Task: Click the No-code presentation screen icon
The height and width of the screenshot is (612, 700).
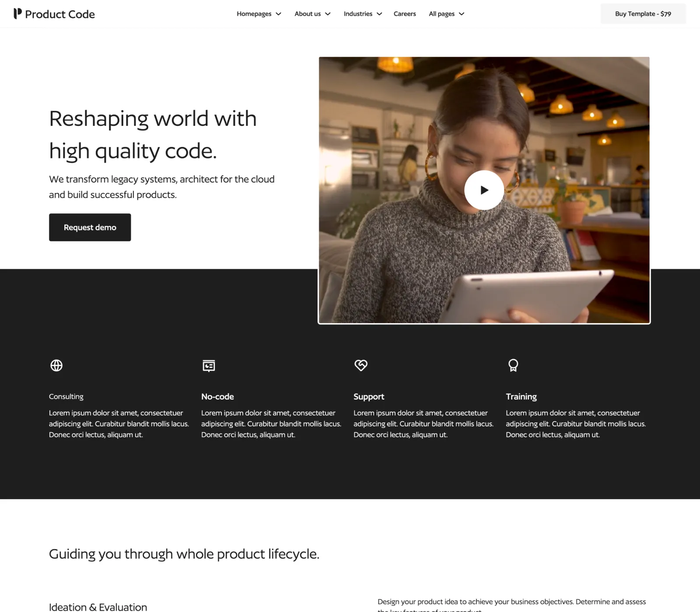Action: pos(209,365)
